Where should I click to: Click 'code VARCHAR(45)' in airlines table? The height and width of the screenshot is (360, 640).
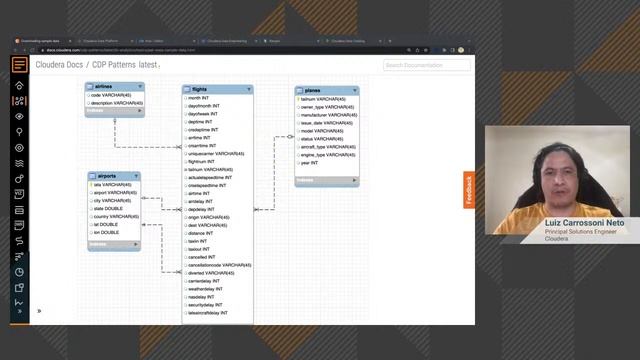111,95
